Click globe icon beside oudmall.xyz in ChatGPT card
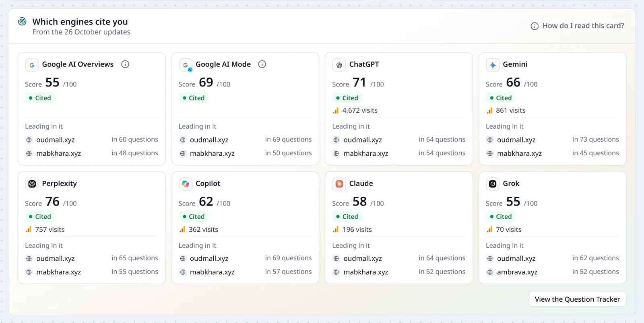 pos(336,140)
